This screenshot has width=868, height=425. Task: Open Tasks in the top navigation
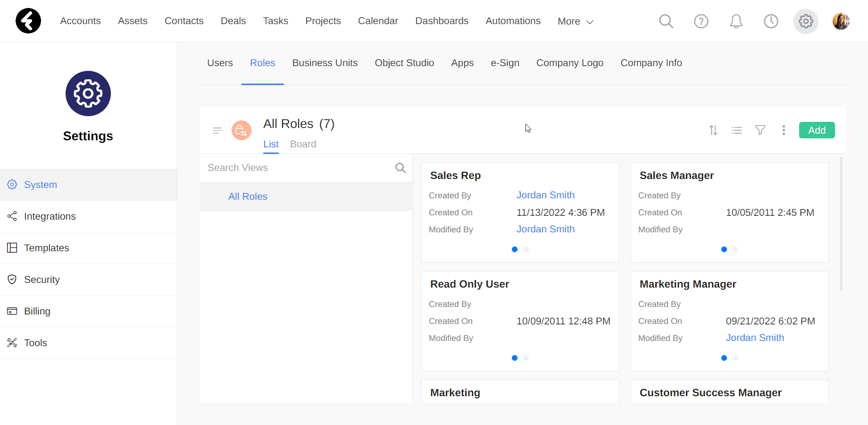(275, 21)
